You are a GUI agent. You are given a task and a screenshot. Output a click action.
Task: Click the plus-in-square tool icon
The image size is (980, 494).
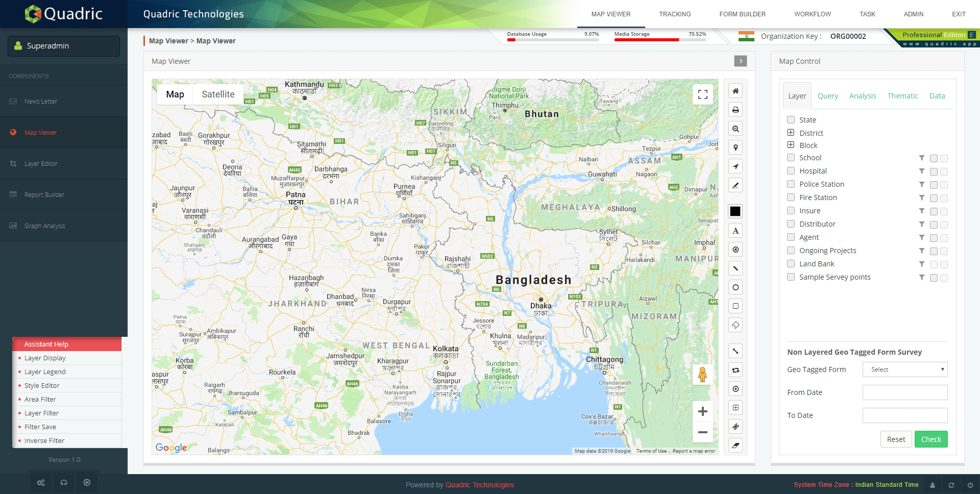tap(736, 408)
